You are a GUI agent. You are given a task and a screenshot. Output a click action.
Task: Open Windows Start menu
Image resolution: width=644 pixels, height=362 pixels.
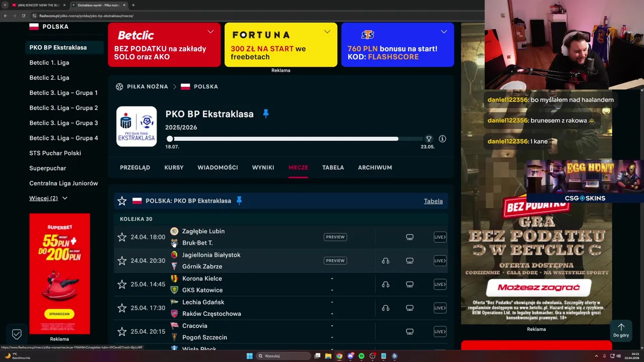[x=250, y=356]
